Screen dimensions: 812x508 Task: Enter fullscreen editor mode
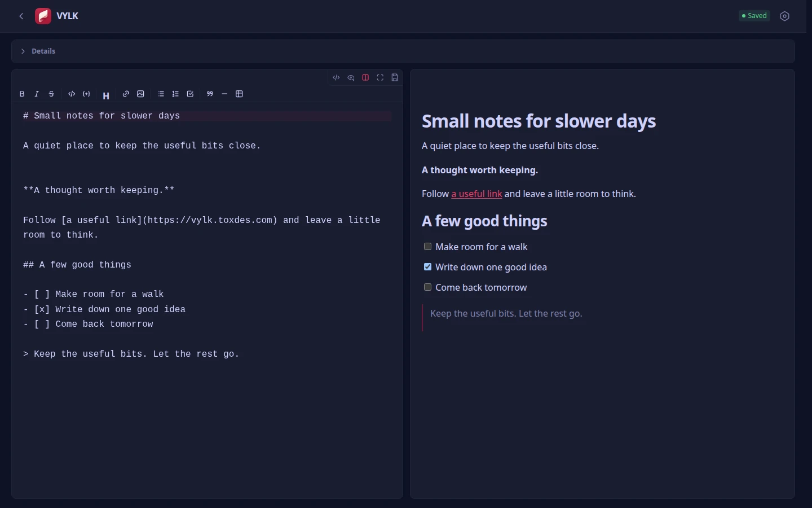(x=380, y=78)
